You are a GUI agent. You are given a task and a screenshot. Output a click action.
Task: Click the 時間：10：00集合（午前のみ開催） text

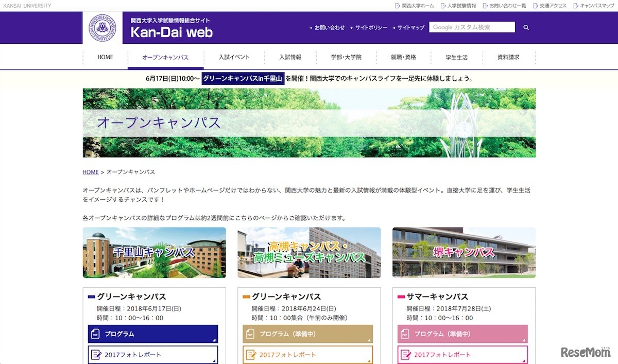tap(301, 318)
